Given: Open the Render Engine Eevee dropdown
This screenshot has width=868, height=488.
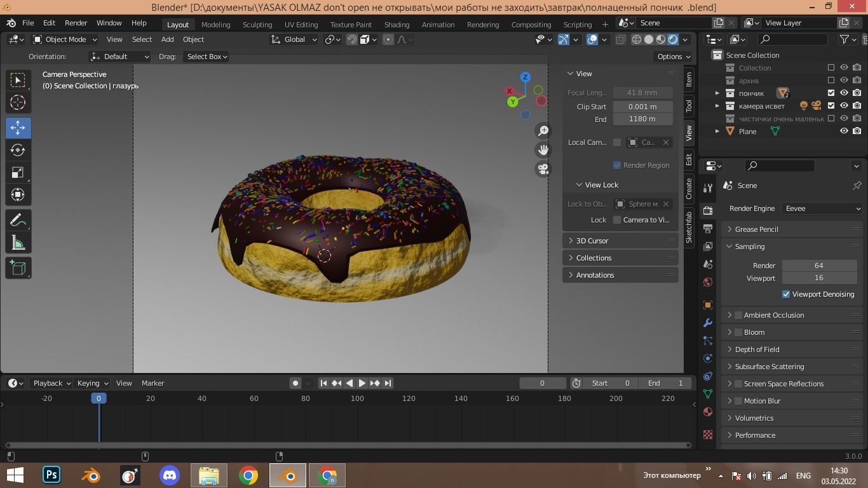Looking at the screenshot, I should [822, 208].
